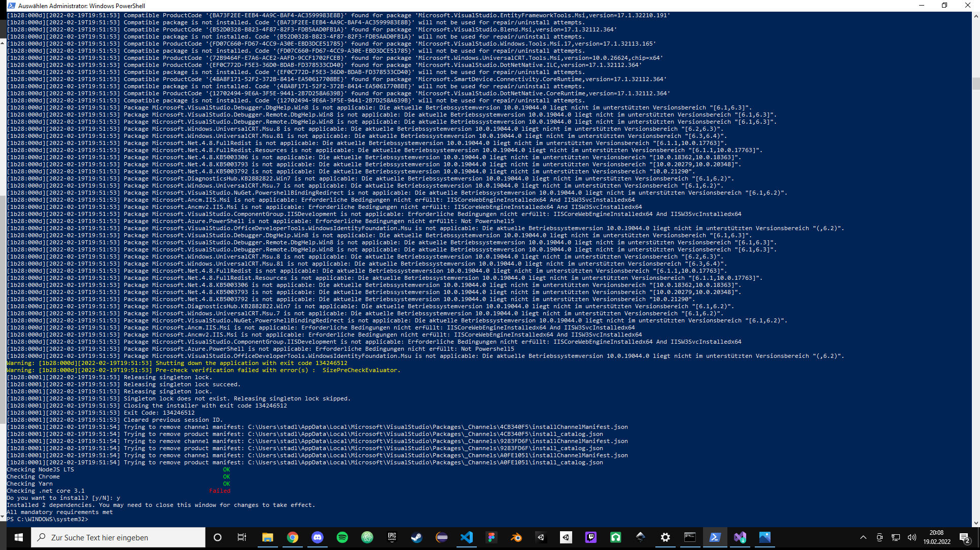Click the Meet Now tray icon
Image resolution: width=980 pixels, height=550 pixels.
pyautogui.click(x=880, y=537)
